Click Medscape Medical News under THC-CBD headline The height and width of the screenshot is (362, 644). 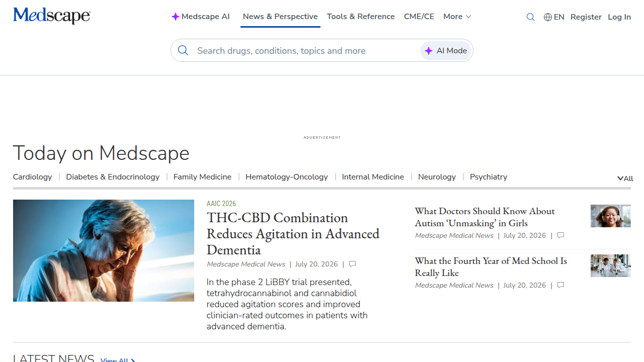click(246, 264)
